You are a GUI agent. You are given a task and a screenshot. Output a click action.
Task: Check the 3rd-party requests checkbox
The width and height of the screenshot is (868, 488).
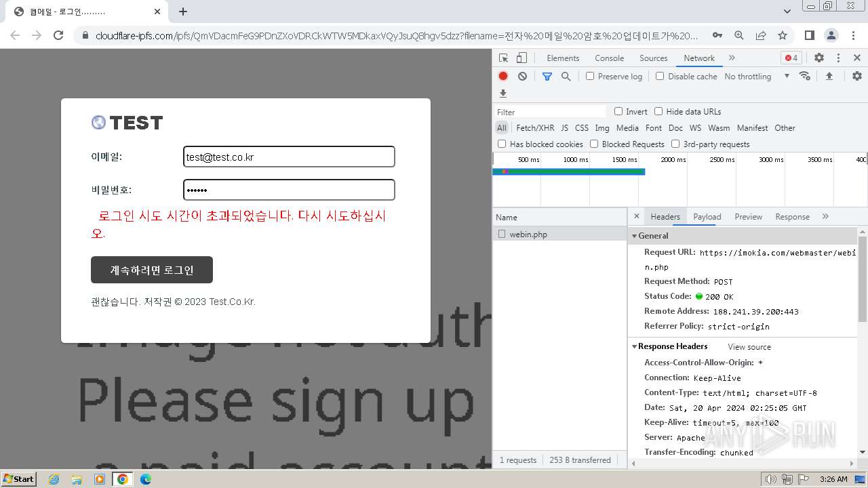[675, 144]
